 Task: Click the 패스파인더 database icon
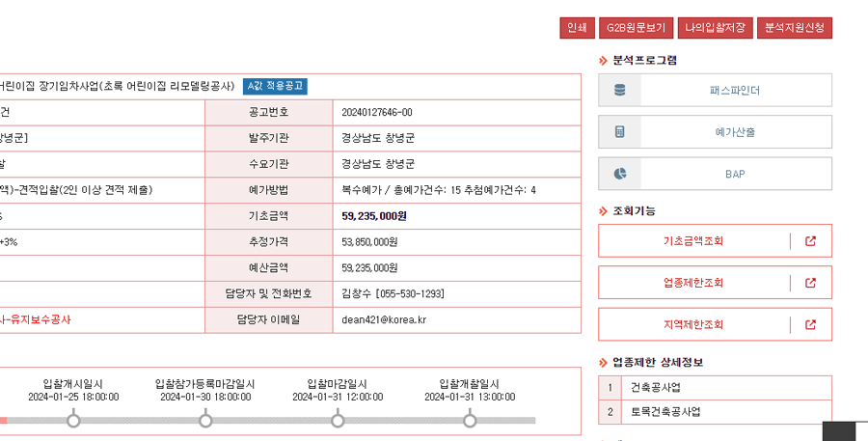click(619, 91)
